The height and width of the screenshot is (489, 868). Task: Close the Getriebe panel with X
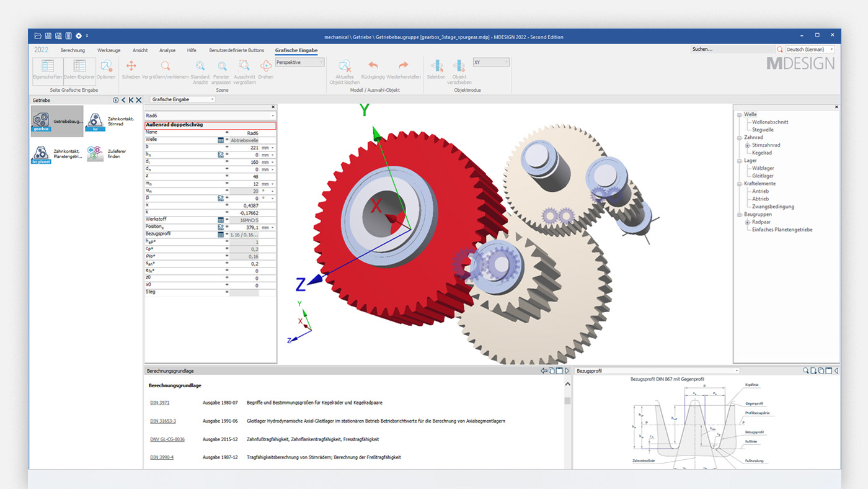[x=139, y=100]
